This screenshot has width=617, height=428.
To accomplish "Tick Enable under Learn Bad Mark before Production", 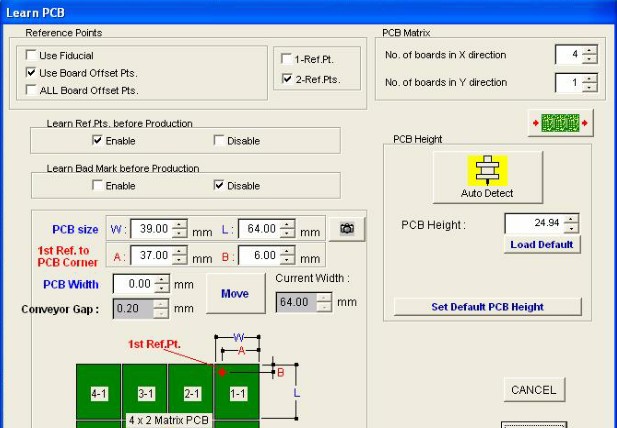I will click(x=97, y=186).
